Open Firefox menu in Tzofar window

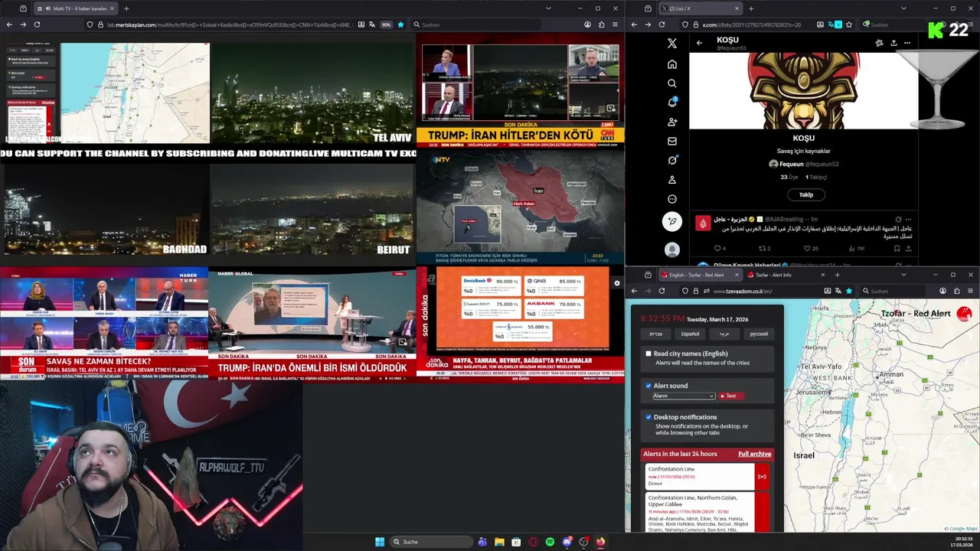970,291
